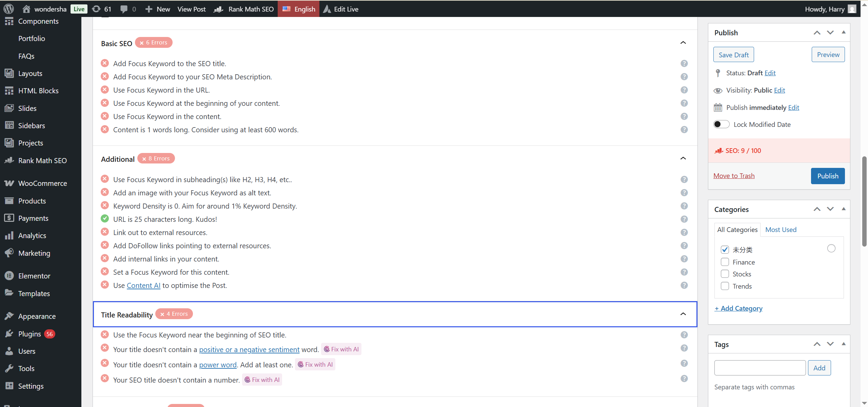Click help icon for Keyword Density row
868x407 pixels.
pyautogui.click(x=684, y=206)
